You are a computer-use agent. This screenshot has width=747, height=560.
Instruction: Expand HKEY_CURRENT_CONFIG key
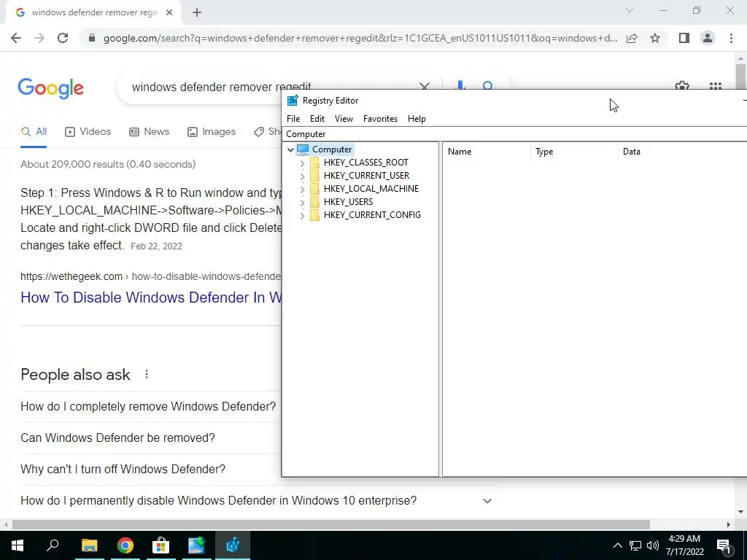302,215
